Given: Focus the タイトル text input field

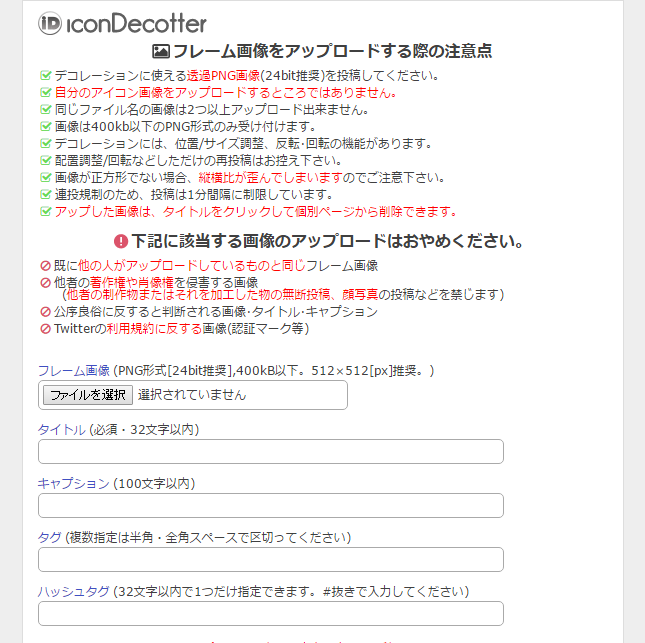Looking at the screenshot, I should 270,452.
